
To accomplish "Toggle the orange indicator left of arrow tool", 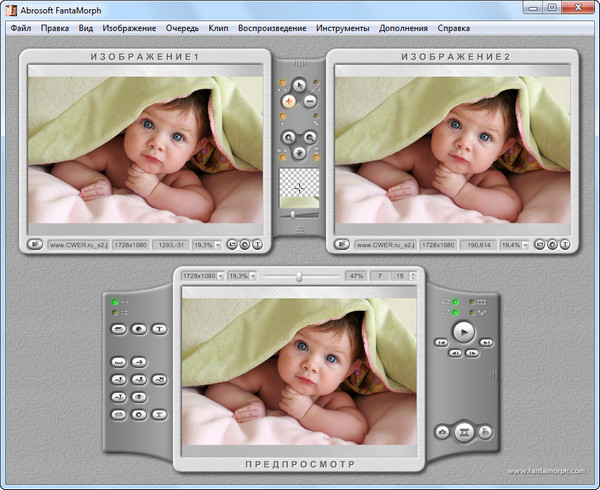I will (282, 84).
